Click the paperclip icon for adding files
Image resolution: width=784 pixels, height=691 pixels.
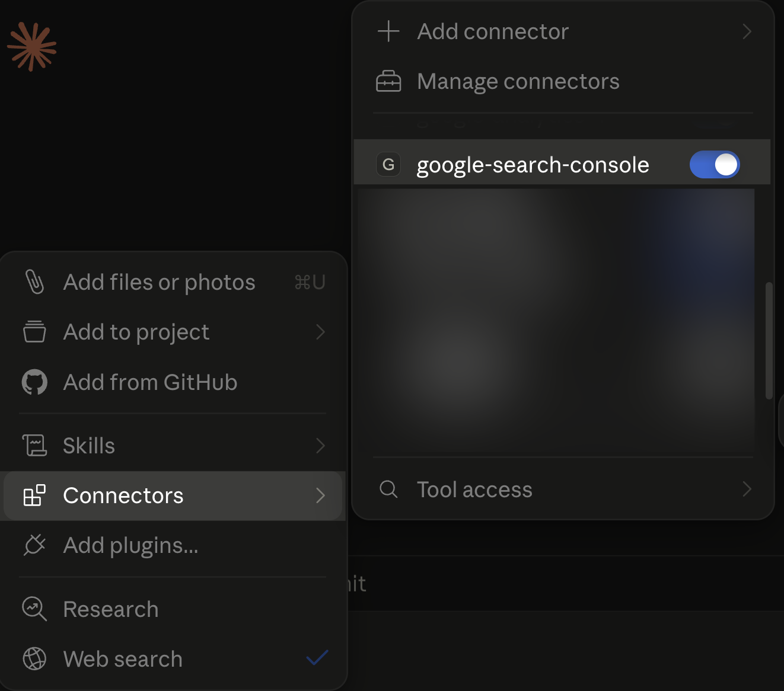(34, 282)
